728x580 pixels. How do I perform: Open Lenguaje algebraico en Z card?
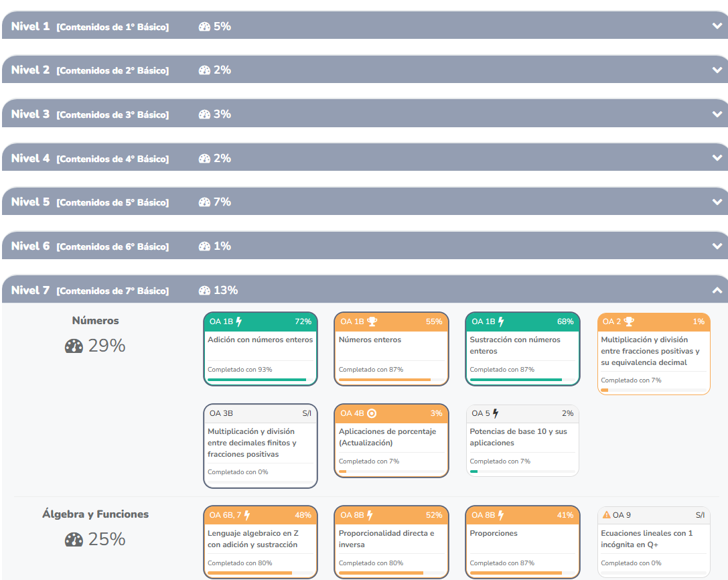(260, 542)
